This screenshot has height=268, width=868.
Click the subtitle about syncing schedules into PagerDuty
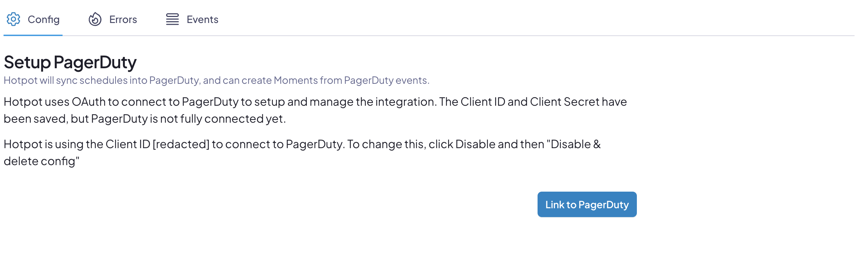216,80
